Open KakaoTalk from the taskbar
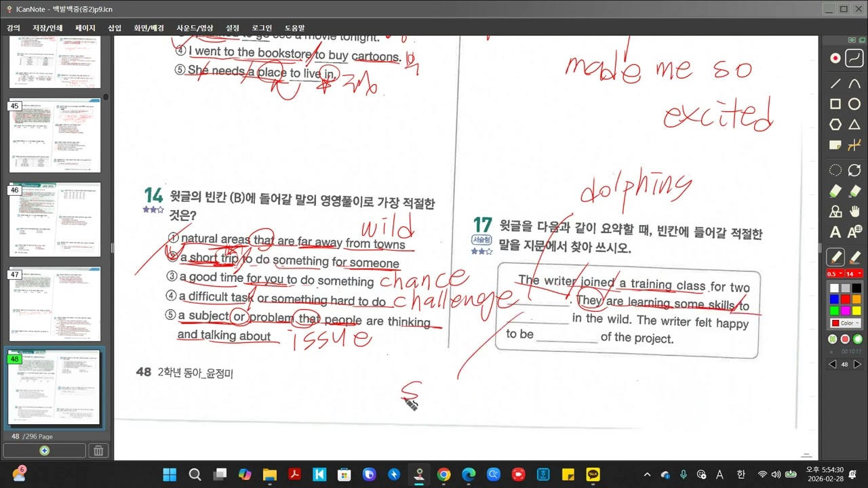868x488 pixels. 593,474
